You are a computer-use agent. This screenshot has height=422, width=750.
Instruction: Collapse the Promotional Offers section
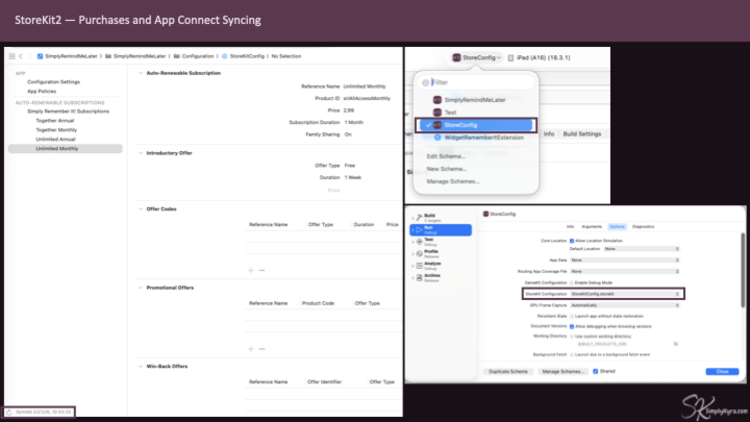coord(141,288)
